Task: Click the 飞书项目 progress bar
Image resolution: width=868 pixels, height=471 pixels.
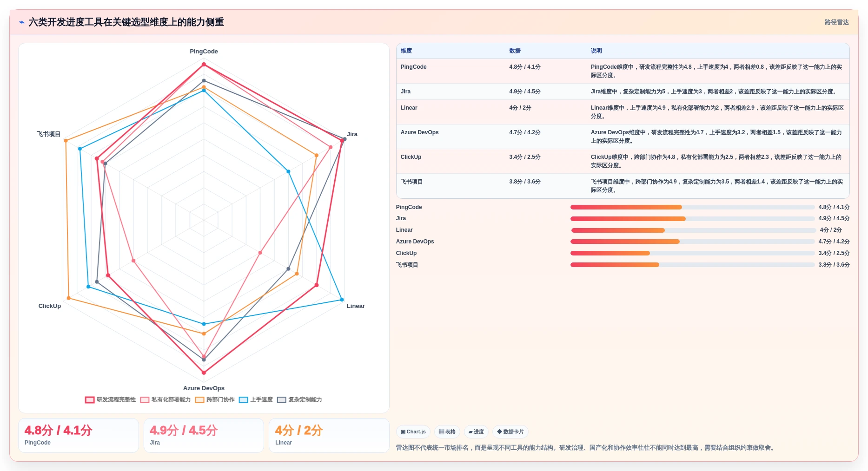Action: (x=692, y=265)
